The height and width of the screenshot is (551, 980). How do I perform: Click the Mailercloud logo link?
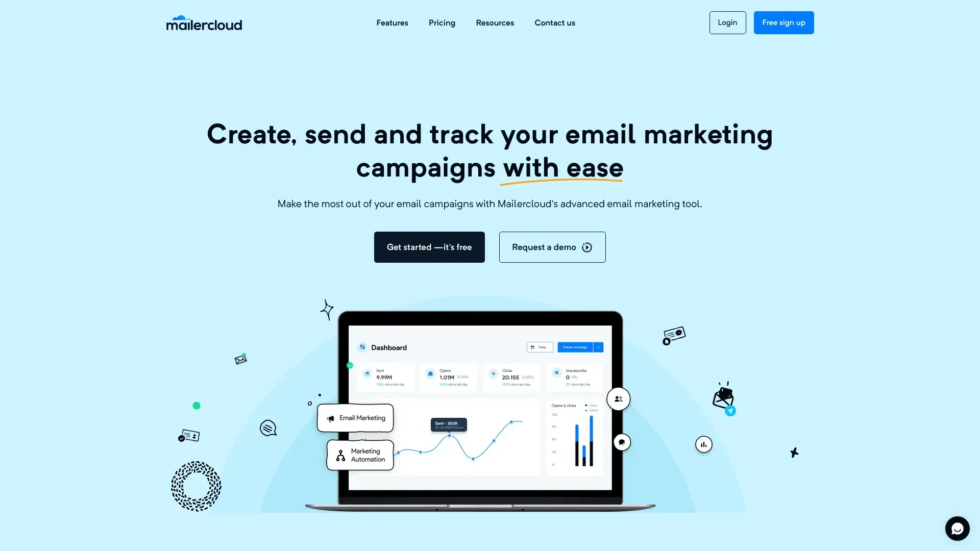point(204,22)
